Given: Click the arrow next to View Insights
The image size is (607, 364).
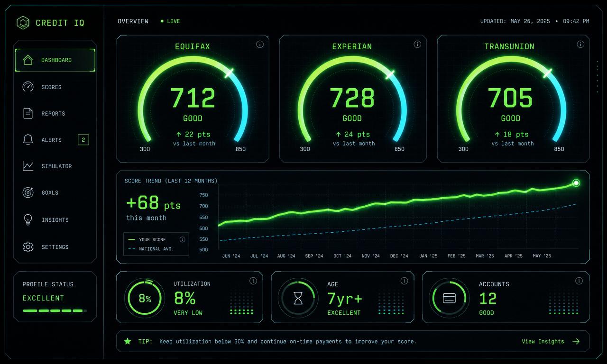Looking at the screenshot, I should [x=576, y=341].
